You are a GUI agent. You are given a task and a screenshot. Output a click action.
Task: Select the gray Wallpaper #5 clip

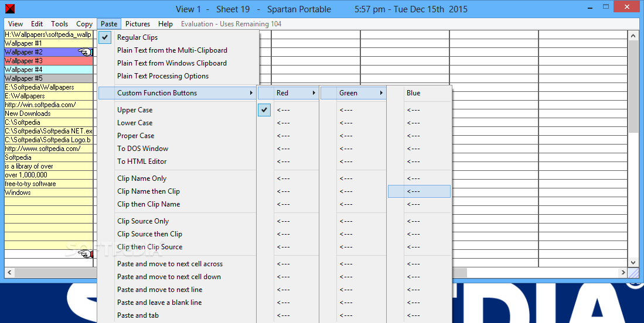49,78
